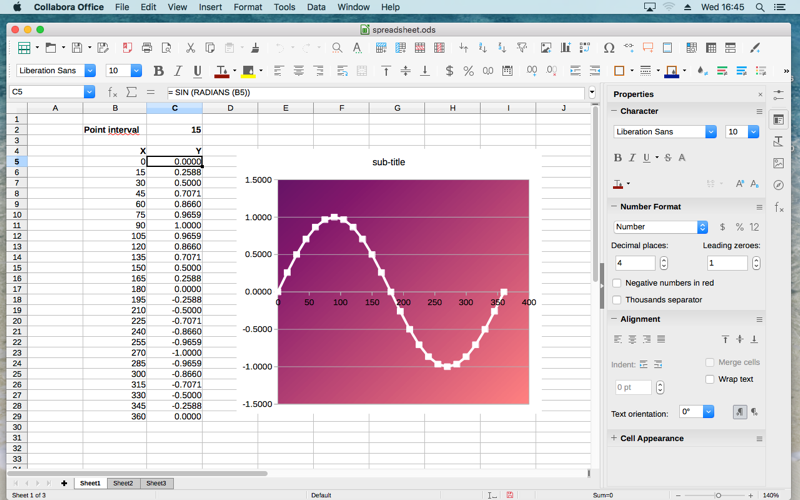Click the Print icon in toolbar
This screenshot has height=500, width=800.
click(147, 48)
